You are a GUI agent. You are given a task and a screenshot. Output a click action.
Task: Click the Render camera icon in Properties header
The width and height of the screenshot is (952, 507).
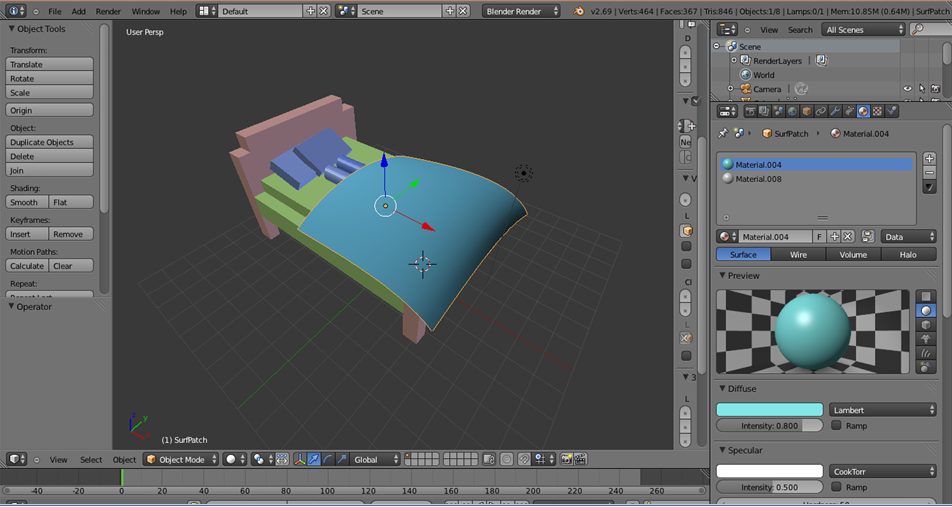pos(750,112)
